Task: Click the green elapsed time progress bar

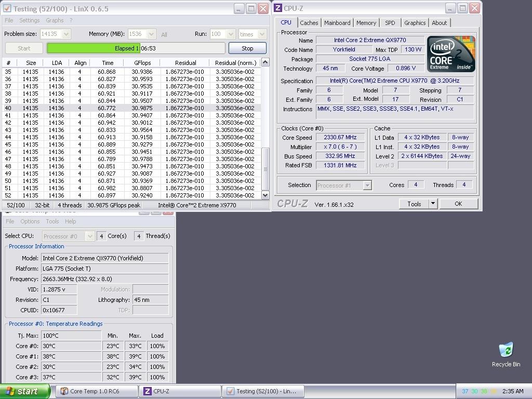Action: point(136,48)
